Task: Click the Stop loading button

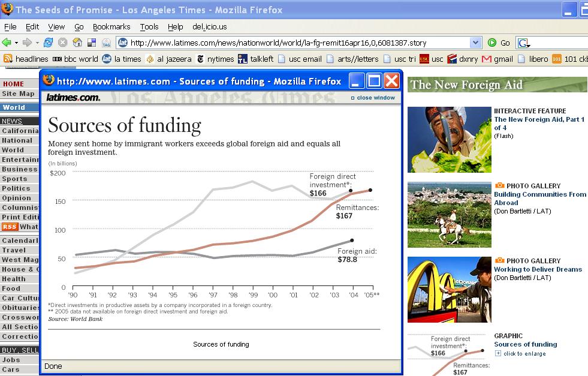Action: pos(62,43)
